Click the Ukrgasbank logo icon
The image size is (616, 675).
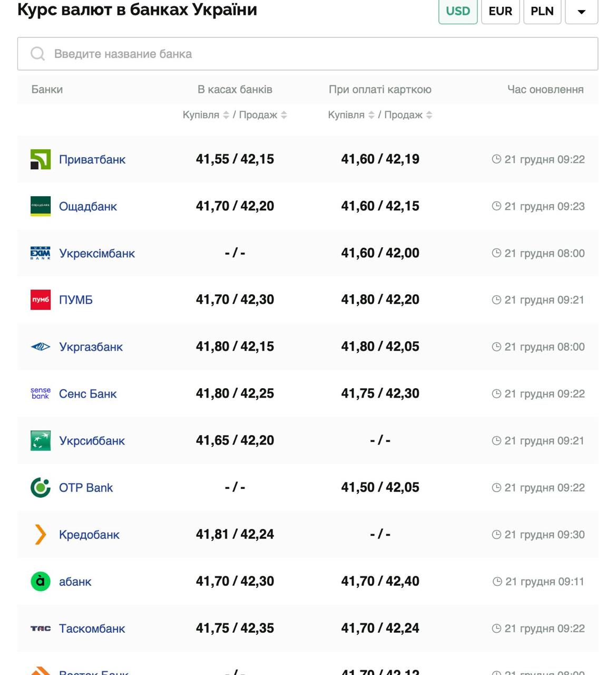[41, 346]
